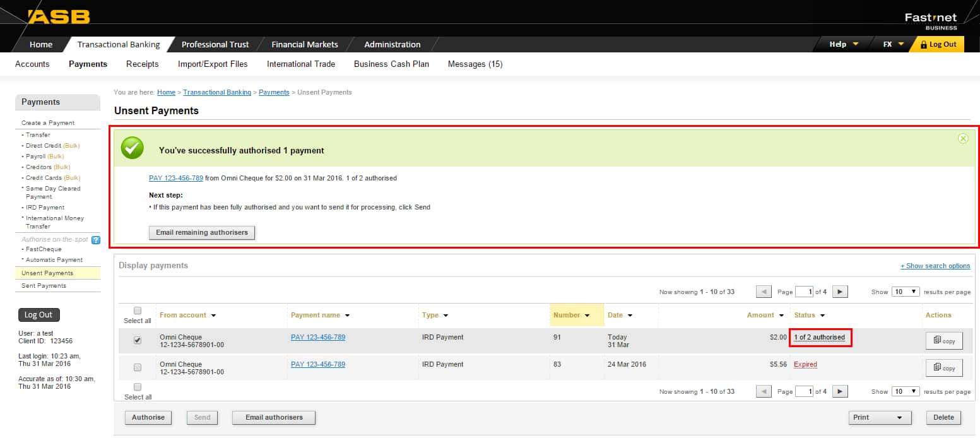Expand the Print dropdown button
Screen dimensions: 980x438
(x=880, y=417)
